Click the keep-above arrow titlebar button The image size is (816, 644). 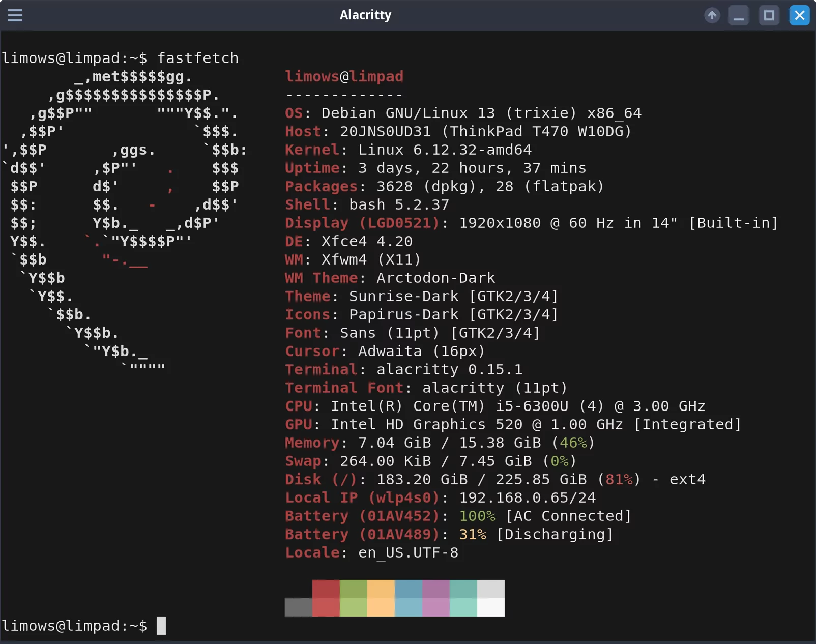click(712, 15)
